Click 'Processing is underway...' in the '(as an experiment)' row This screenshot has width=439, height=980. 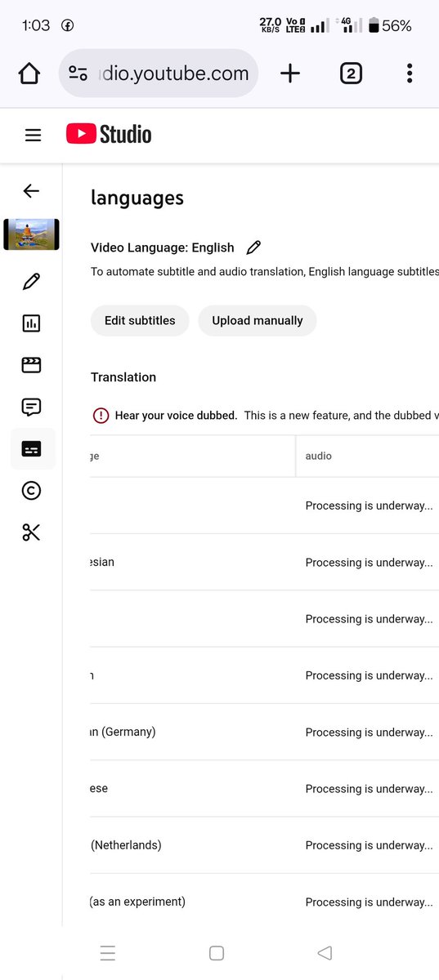tap(370, 902)
